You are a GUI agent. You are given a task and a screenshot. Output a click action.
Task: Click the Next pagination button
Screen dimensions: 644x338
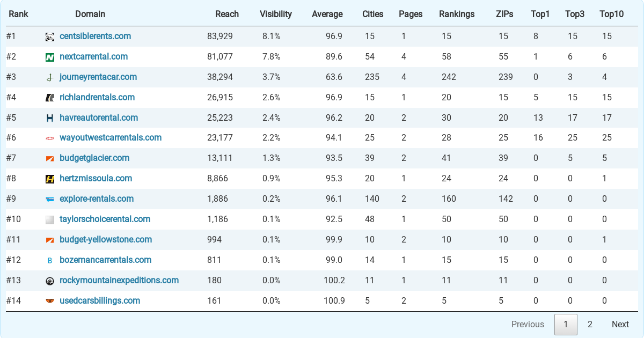coord(620,324)
